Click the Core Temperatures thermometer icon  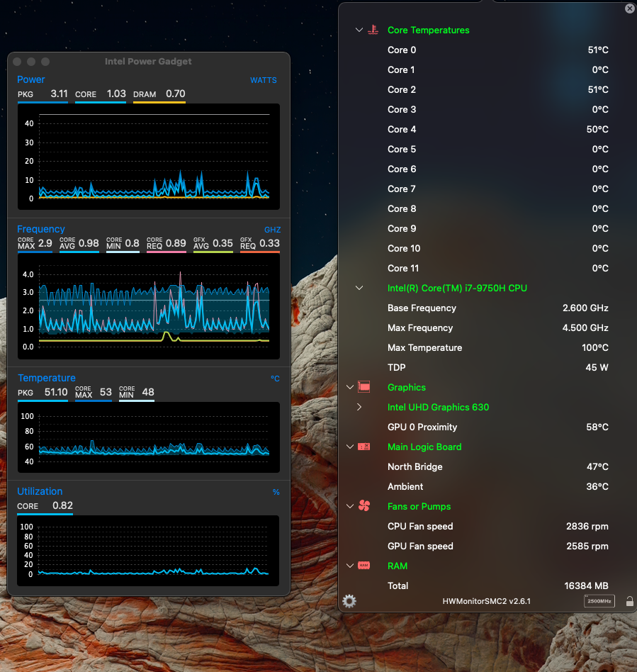click(x=373, y=30)
